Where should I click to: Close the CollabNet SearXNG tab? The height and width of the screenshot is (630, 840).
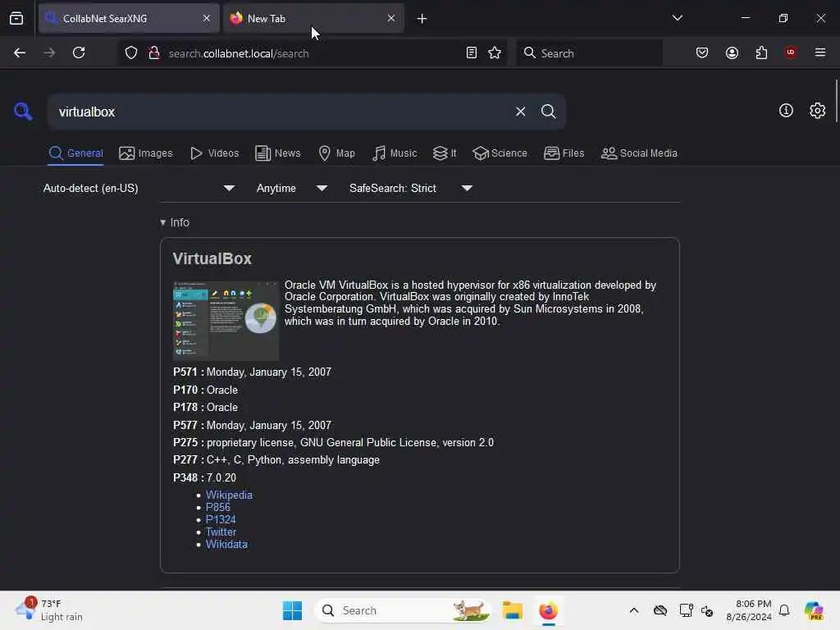(207, 18)
